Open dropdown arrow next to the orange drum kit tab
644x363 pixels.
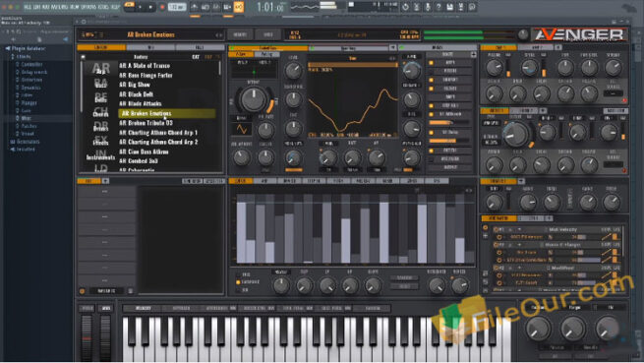click(105, 181)
